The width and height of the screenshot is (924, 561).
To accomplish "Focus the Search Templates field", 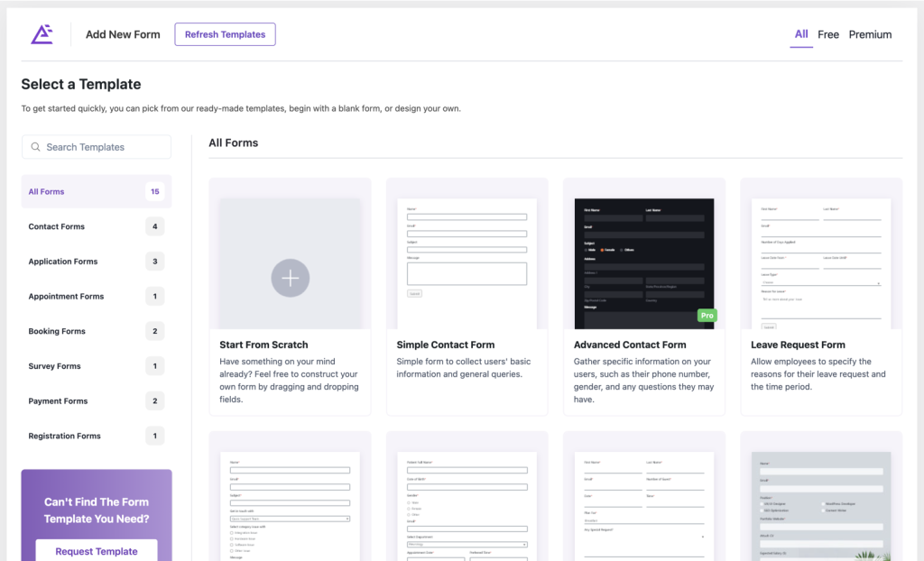I will [x=97, y=147].
